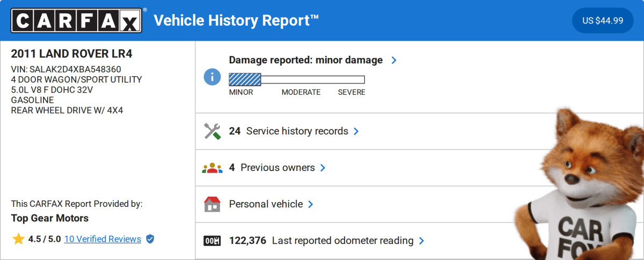Click the previous owners people icon
Screen dimensions: 644x260
pos(213,168)
